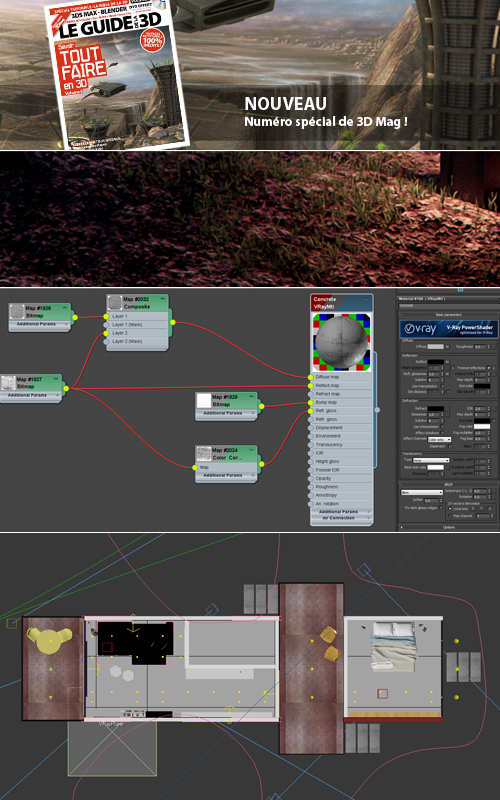Viewport: 500px width, 800px height.
Task: Open the Back-side color swatch
Action: (x=436, y=467)
